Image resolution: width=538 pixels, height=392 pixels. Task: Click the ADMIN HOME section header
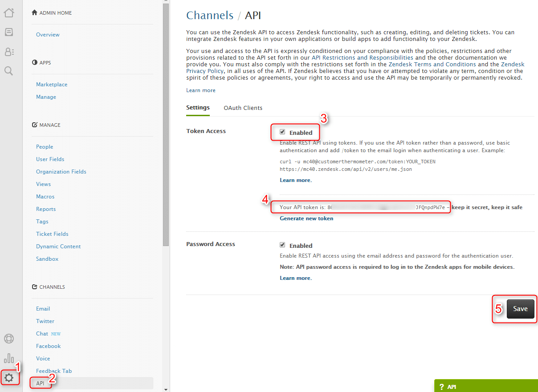tap(52, 13)
